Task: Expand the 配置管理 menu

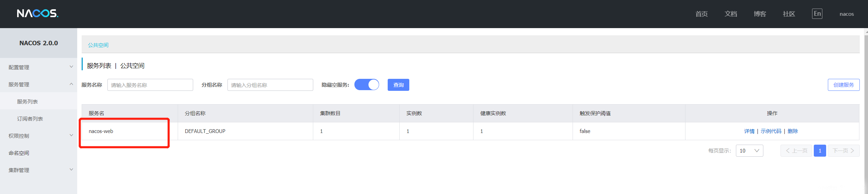Action: point(38,67)
